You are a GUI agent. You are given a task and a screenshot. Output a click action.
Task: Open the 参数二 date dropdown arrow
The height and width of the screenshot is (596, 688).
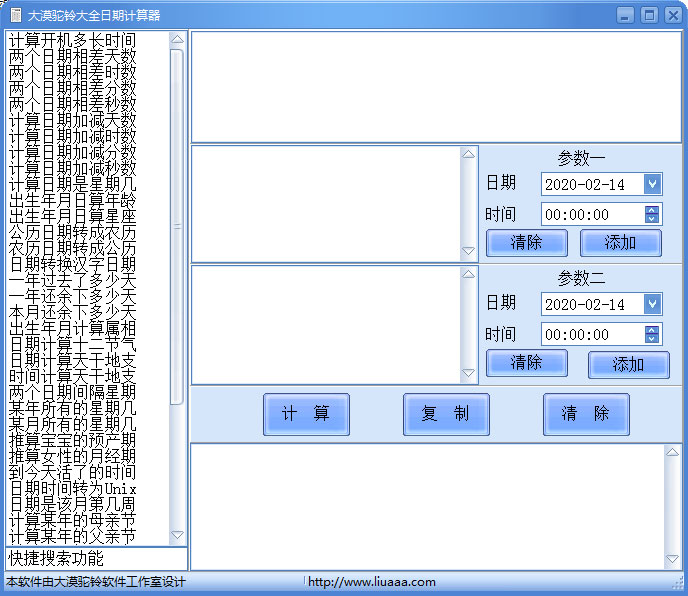point(652,304)
